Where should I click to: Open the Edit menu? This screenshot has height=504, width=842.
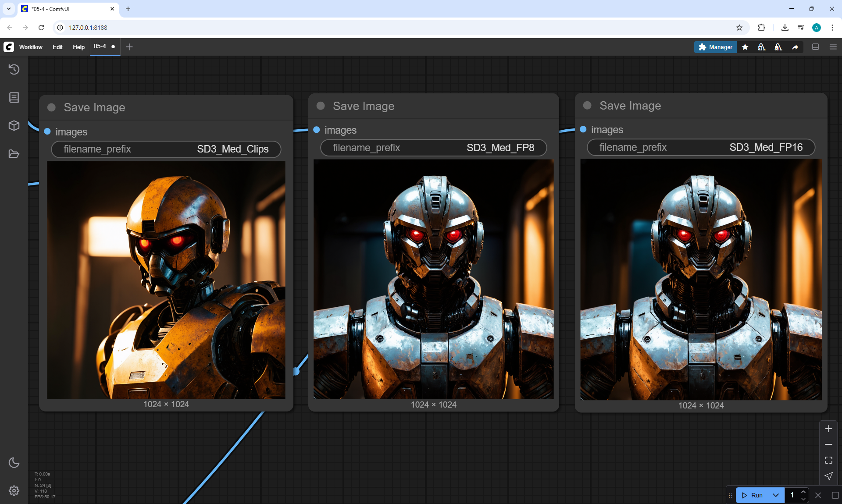click(x=57, y=47)
